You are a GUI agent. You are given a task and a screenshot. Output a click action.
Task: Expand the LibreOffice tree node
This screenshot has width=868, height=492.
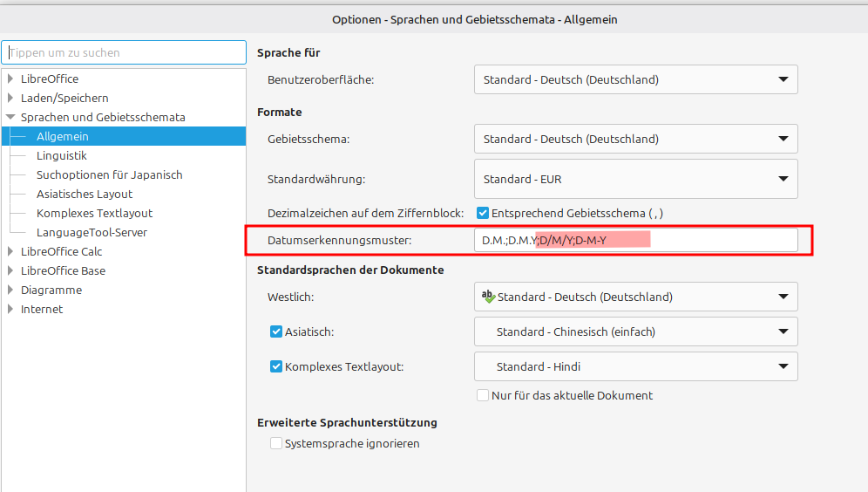[11, 79]
